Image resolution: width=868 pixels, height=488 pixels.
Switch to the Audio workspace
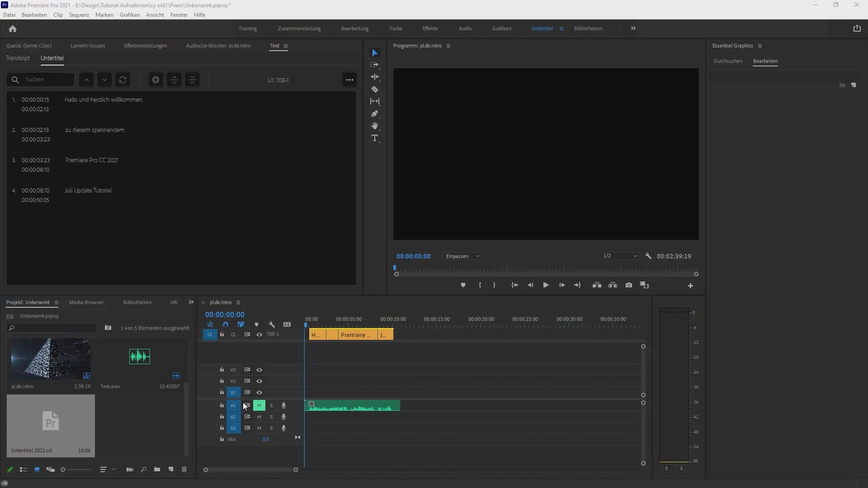[x=465, y=28]
